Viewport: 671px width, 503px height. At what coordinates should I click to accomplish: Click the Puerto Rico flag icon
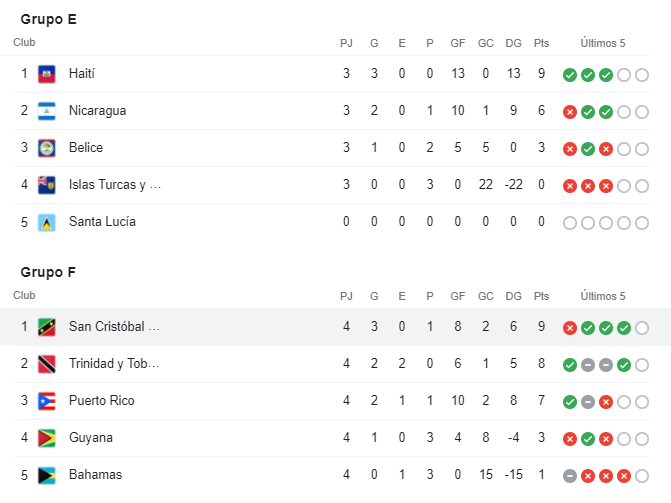pos(46,401)
